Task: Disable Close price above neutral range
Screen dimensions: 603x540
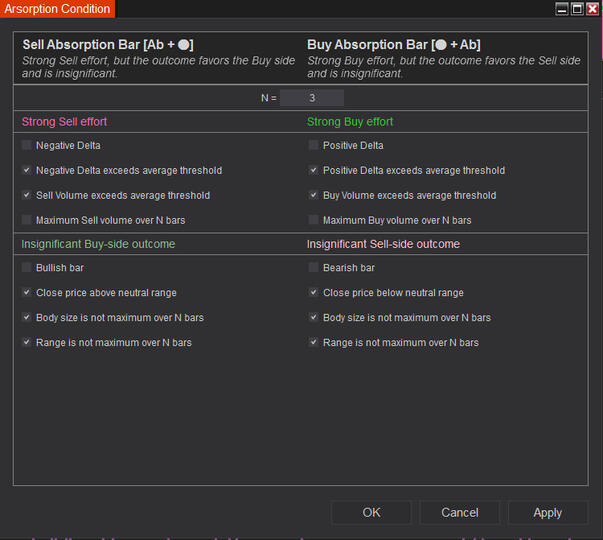Action: 27,293
